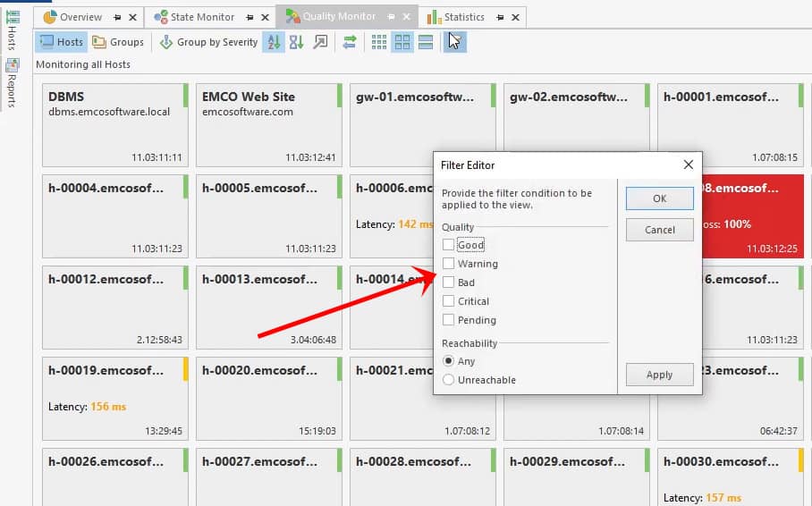Close the Overview tab
The image size is (812, 506).
(132, 18)
